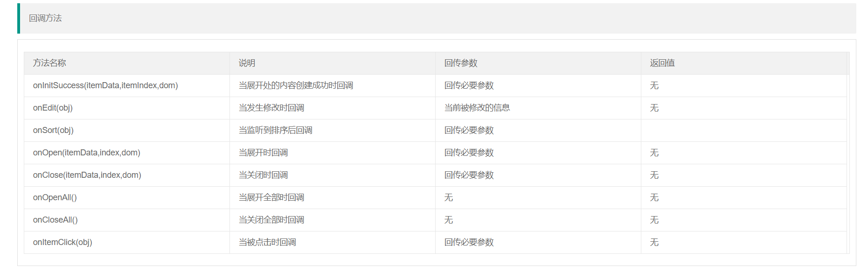Click the description 当监听到排序后回调

click(x=276, y=130)
